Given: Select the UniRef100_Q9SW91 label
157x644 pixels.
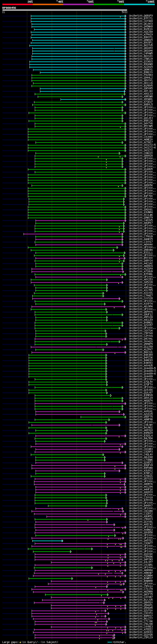Looking at the screenshot, I should [x=141, y=99].
